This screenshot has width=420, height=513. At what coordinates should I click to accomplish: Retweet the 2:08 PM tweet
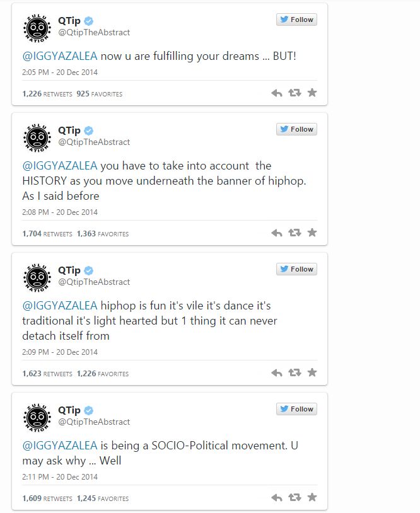coord(295,233)
